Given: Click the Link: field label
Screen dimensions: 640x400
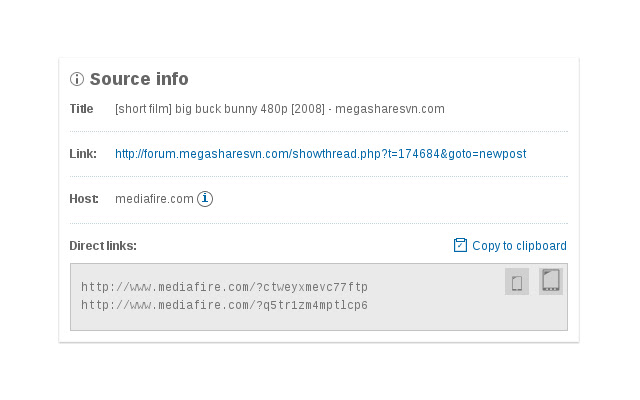Looking at the screenshot, I should [x=83, y=154].
